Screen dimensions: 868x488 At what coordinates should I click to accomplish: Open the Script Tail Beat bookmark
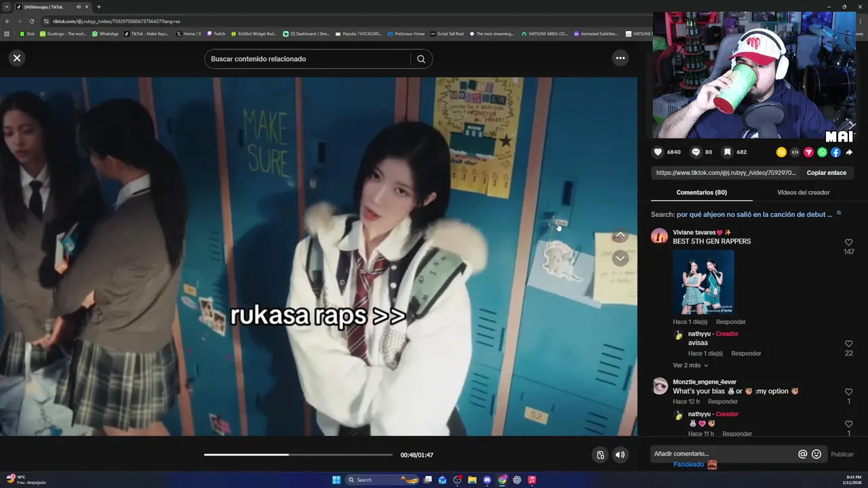(448, 33)
